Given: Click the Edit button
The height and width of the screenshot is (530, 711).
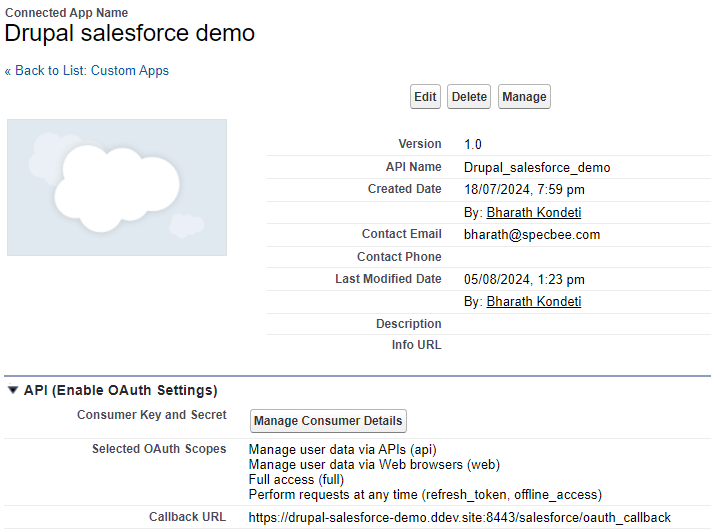Looking at the screenshot, I should tap(425, 97).
